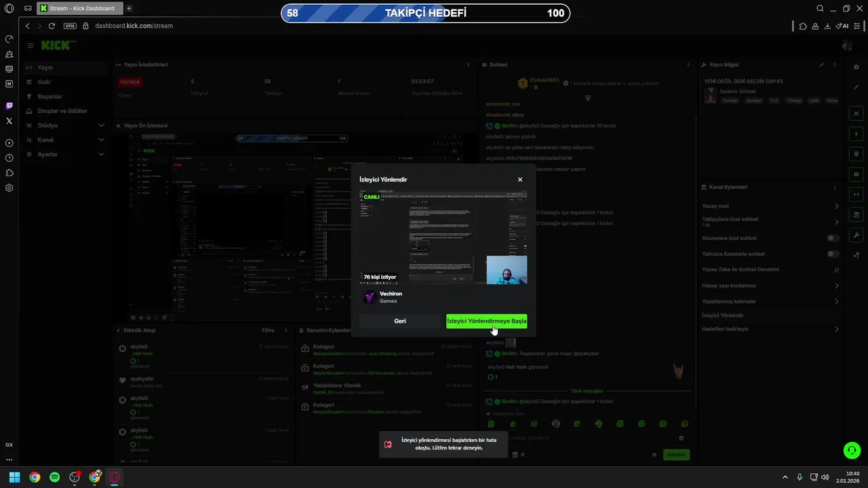Click the Vechiron channel avatar

click(x=370, y=297)
